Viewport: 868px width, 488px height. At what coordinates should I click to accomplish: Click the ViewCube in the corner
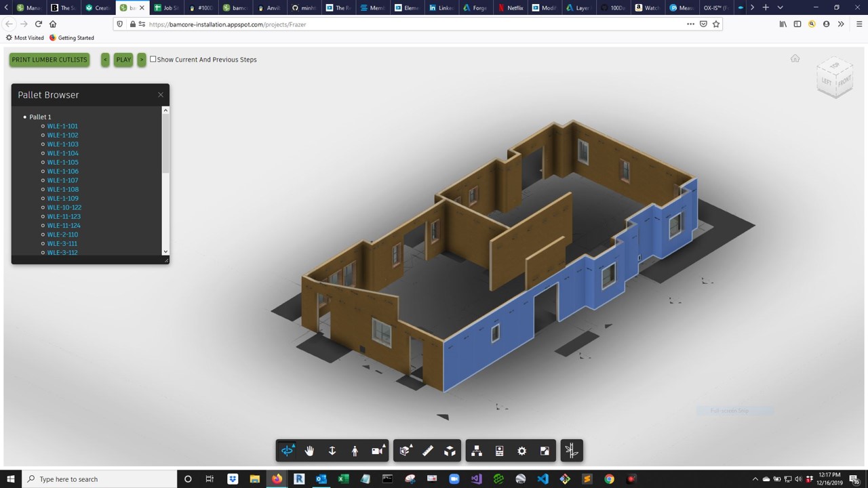coord(835,77)
